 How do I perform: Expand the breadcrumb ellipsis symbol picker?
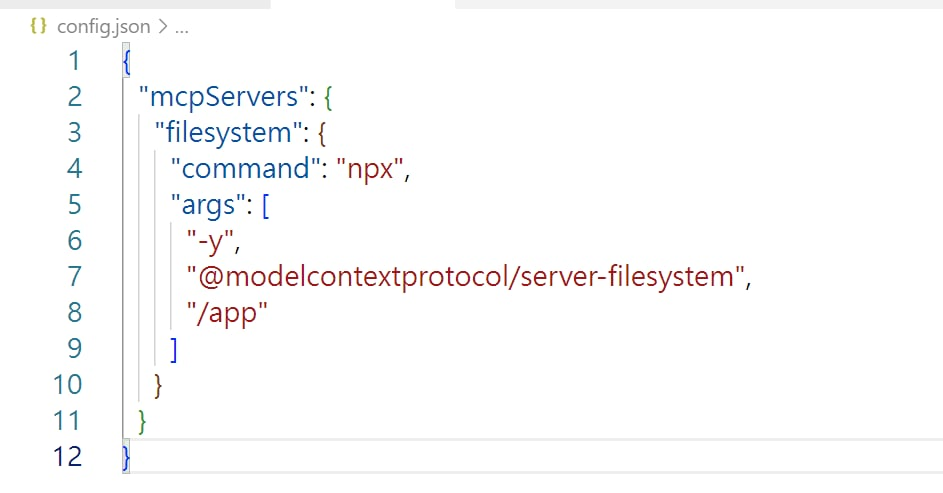pos(181,27)
